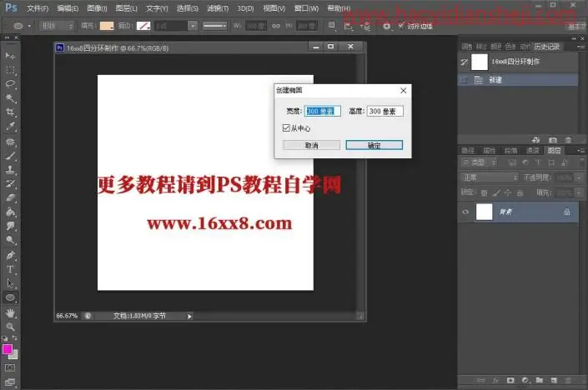The height and width of the screenshot is (390, 588).
Task: Open layer blend mode 正常 dropdown
Action: [x=490, y=177]
